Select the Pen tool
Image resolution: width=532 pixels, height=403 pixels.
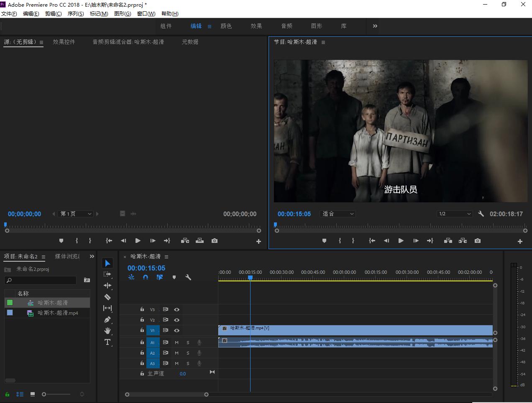(x=107, y=319)
